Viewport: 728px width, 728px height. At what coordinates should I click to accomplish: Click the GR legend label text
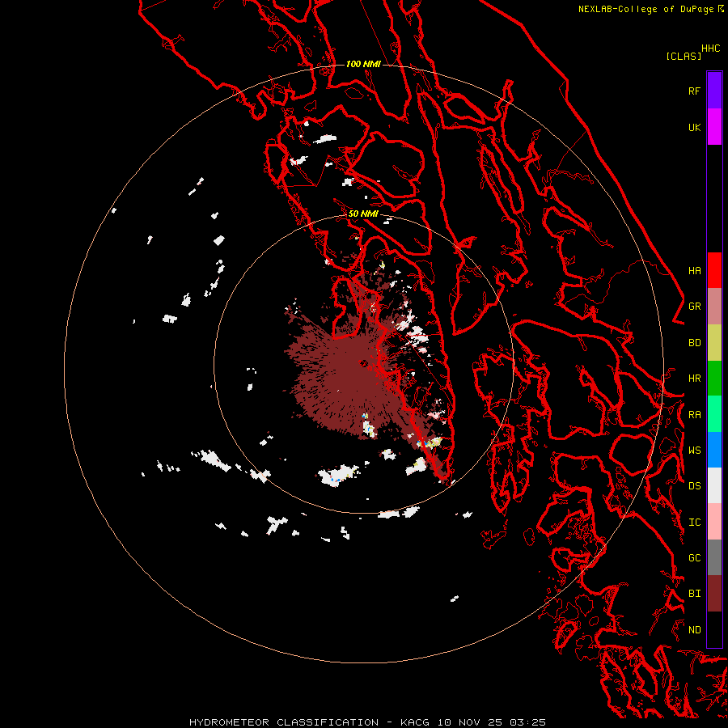click(x=695, y=307)
